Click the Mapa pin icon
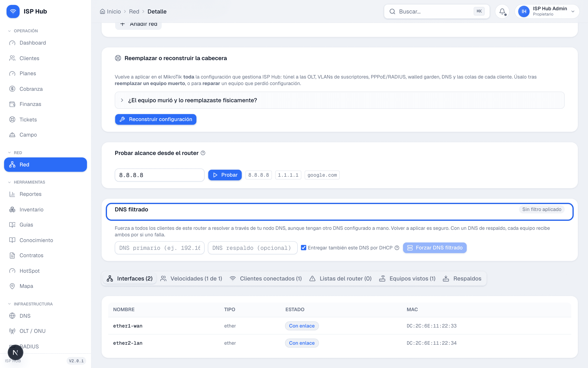 point(12,286)
